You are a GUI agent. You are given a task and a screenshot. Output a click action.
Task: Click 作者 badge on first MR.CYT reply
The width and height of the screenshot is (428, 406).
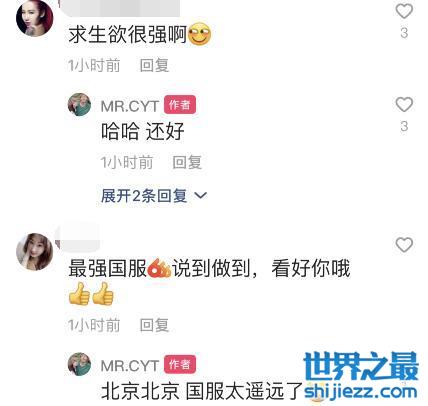180,105
